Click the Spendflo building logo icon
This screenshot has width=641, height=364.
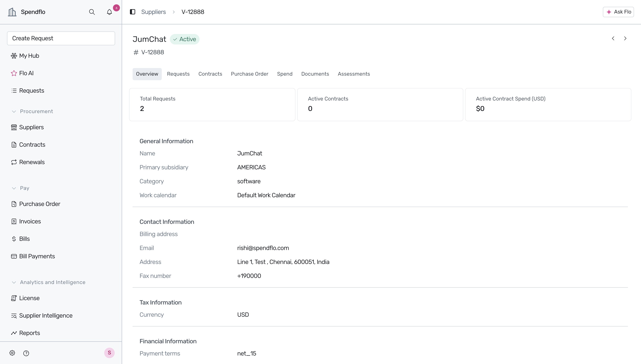pyautogui.click(x=12, y=12)
